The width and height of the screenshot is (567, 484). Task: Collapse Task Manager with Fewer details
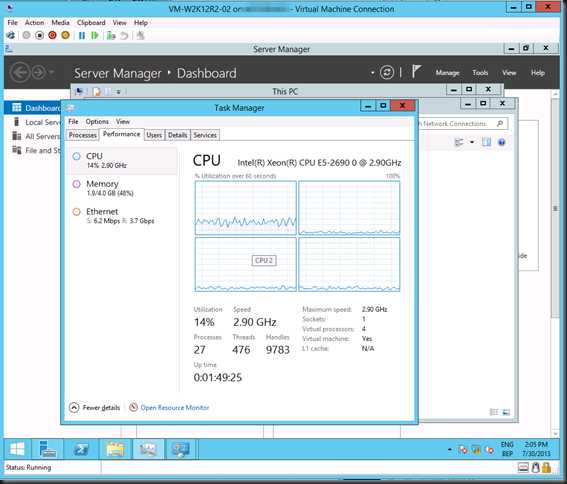(x=94, y=408)
